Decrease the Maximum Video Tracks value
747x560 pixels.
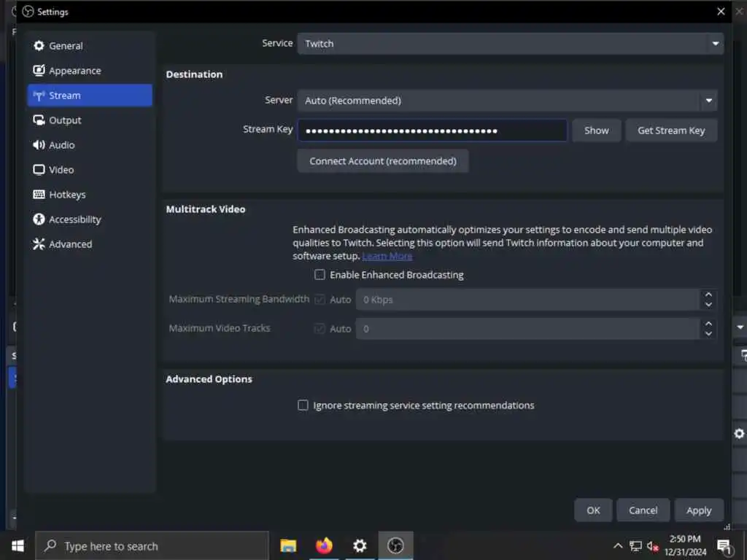click(x=708, y=334)
